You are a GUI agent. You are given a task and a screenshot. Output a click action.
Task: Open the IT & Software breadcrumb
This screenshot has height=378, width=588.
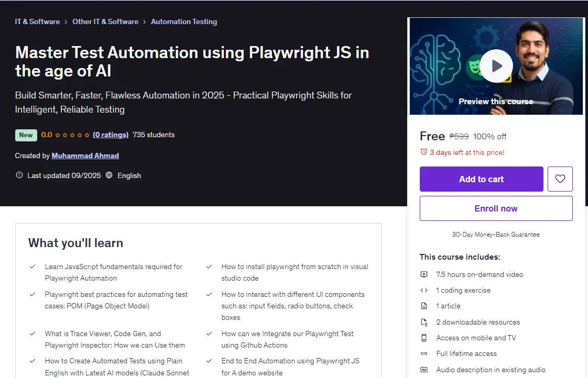click(x=37, y=22)
